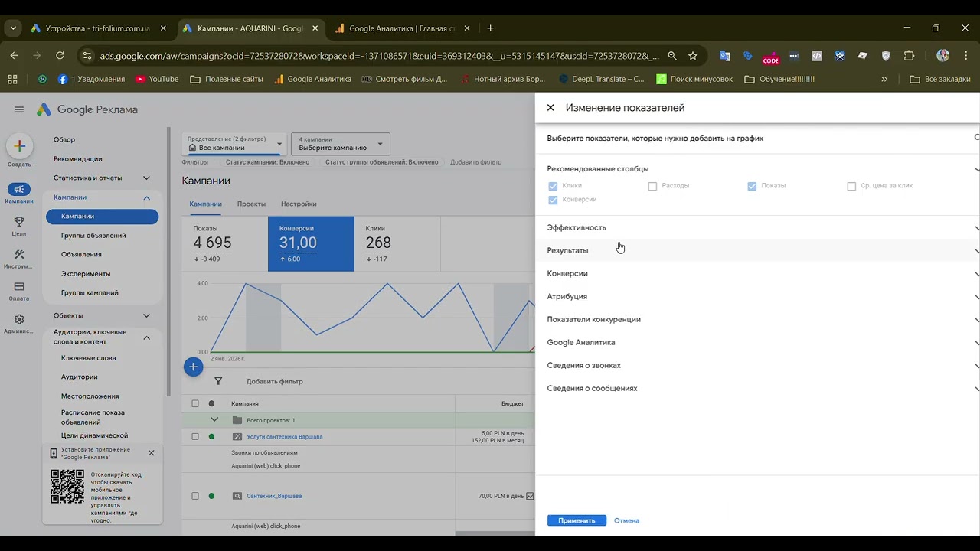This screenshot has width=980, height=551.
Task: Open Группы объявлений in sidebar
Action: [93, 236]
